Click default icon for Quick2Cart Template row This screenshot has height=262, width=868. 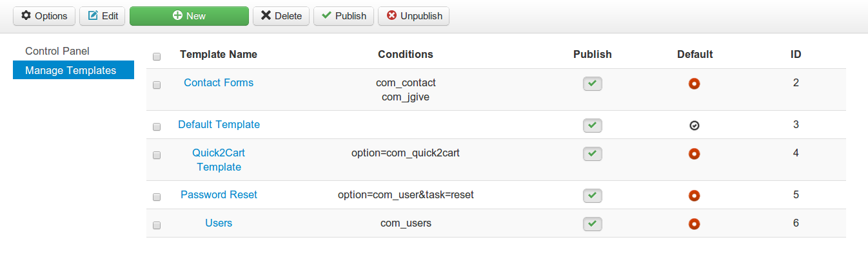(x=695, y=154)
